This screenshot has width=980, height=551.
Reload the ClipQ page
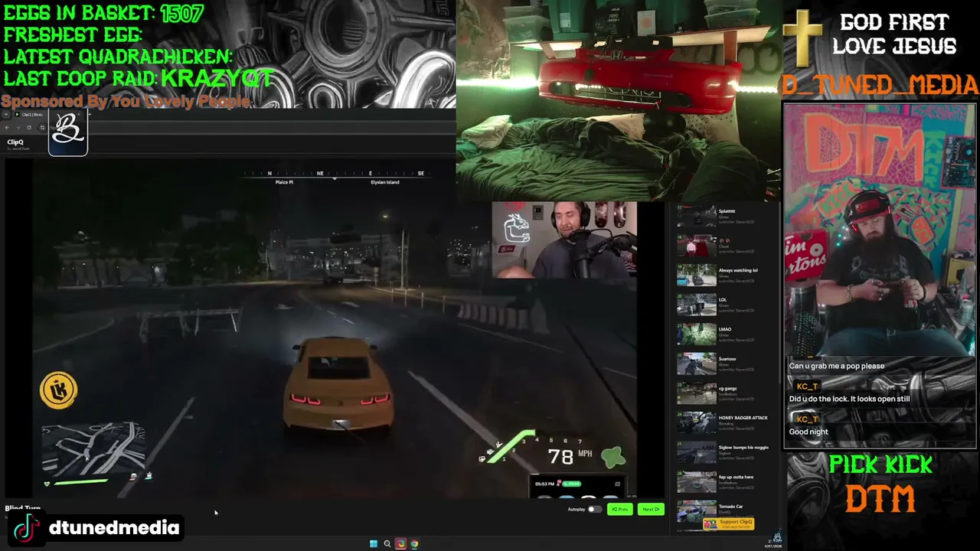coord(29,127)
